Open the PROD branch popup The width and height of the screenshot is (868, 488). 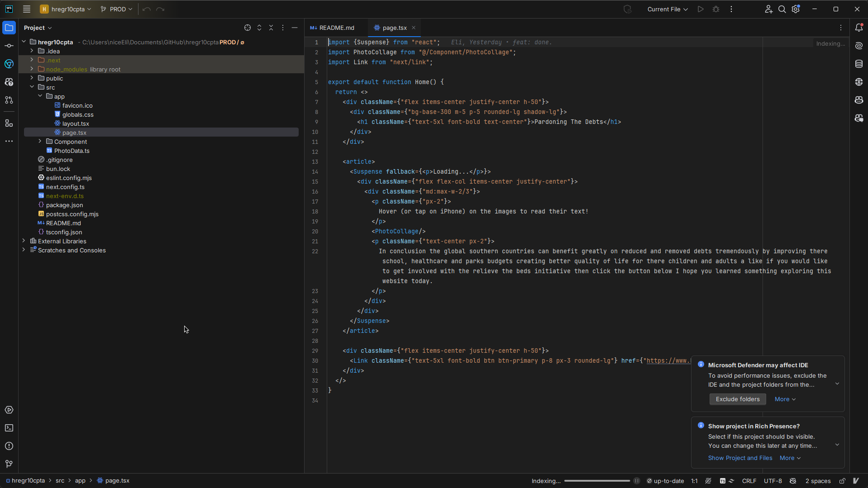click(x=116, y=9)
